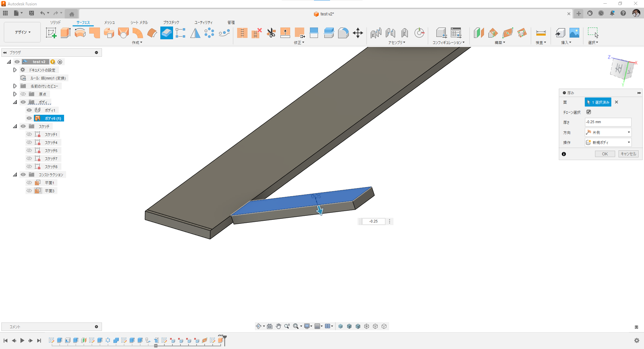Clear face selection with the X
The height and width of the screenshot is (349, 644).
coord(616,102)
